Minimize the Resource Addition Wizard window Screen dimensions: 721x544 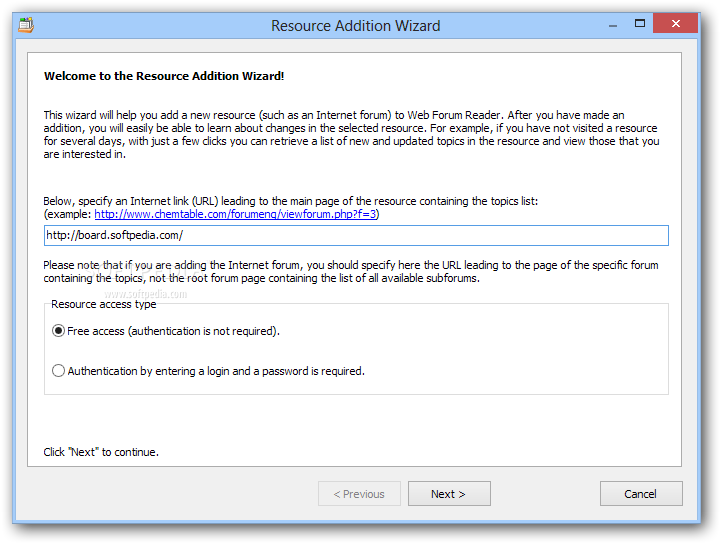pos(612,25)
